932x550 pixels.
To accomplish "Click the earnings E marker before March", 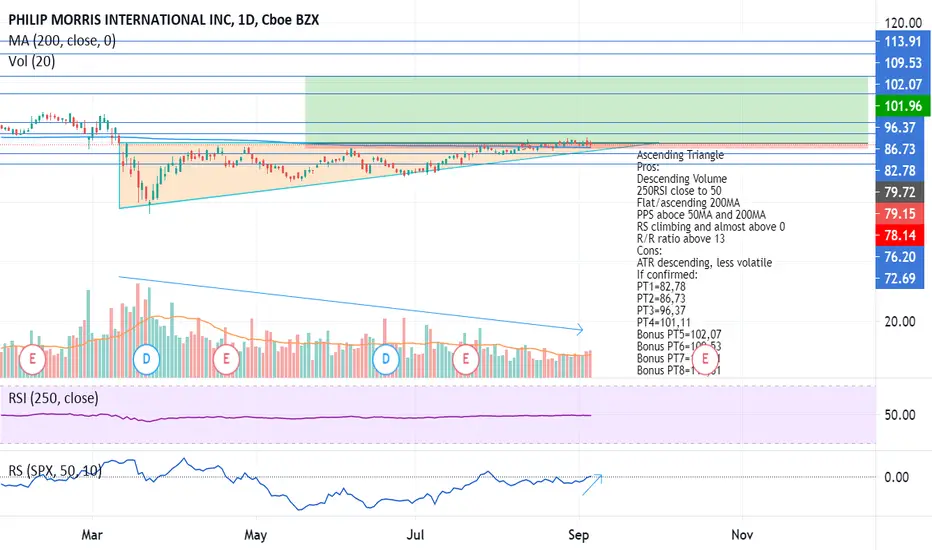I will coord(32,359).
